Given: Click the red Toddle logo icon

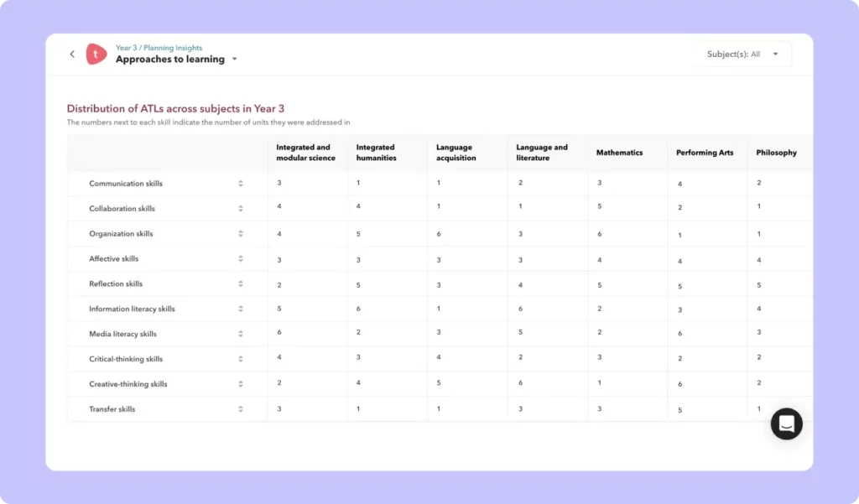Looking at the screenshot, I should click(x=96, y=55).
